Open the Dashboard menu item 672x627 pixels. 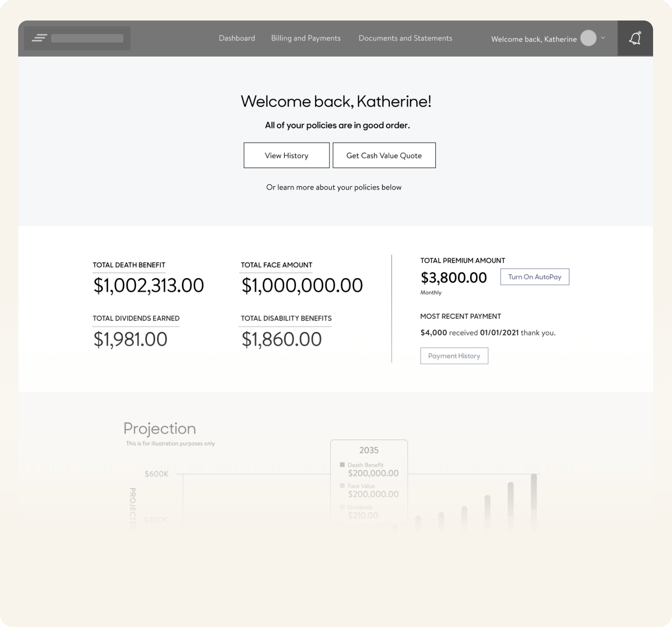[237, 38]
